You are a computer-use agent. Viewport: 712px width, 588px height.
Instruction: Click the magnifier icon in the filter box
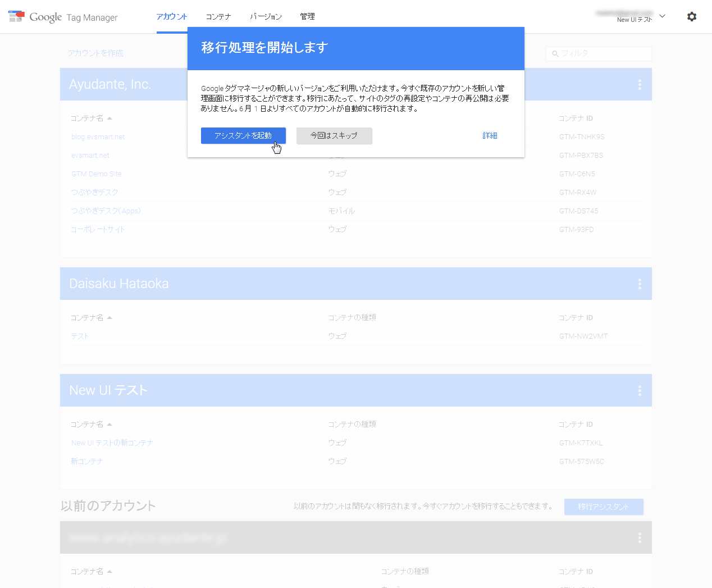tap(555, 53)
